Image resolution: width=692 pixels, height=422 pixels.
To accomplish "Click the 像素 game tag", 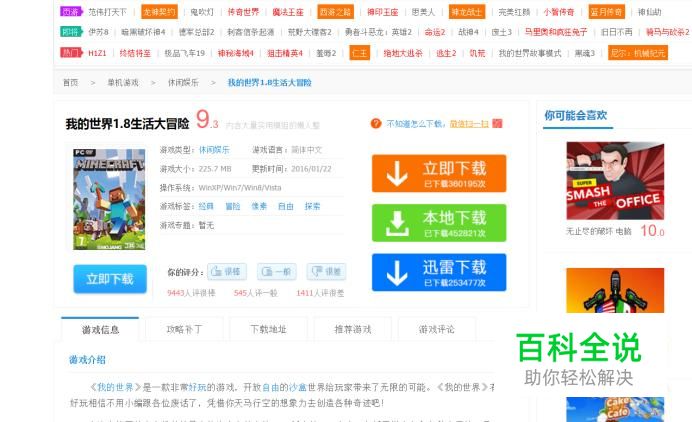I will click(259, 206).
